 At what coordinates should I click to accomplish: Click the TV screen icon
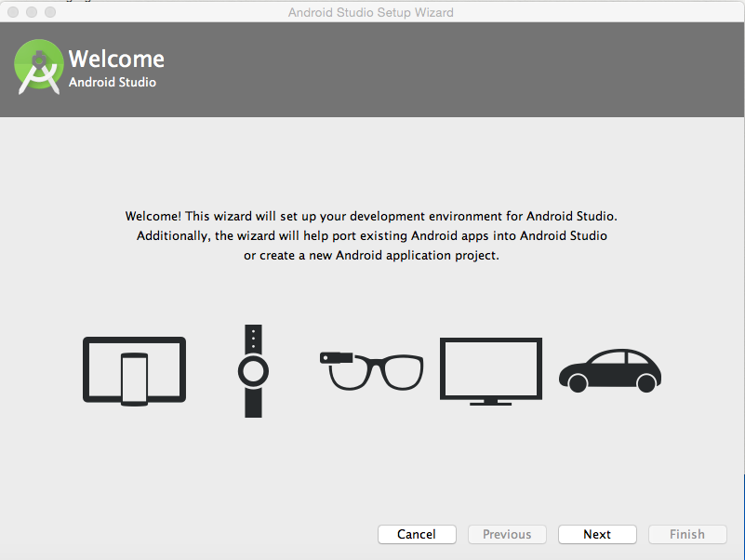491,372
